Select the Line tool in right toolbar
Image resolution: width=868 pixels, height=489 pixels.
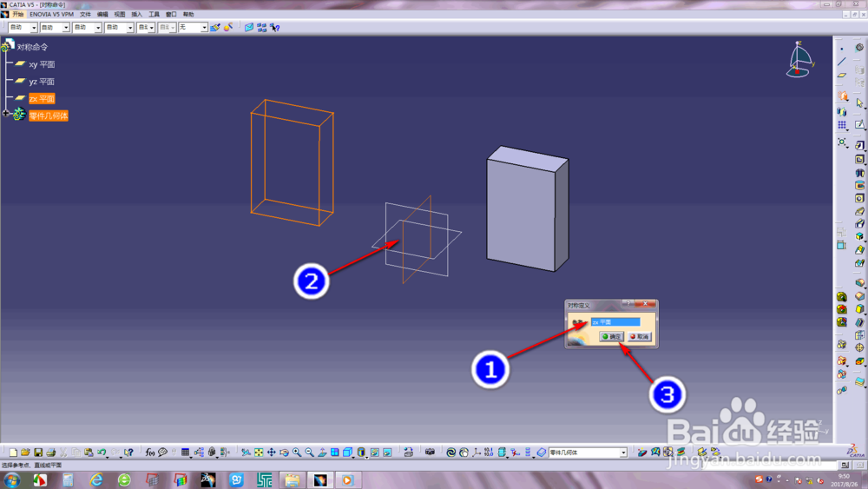(x=842, y=62)
